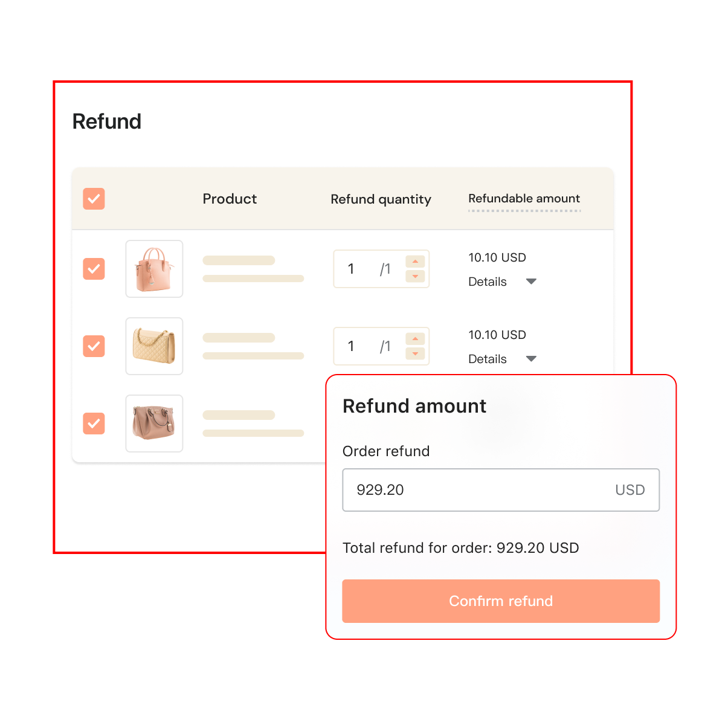
Task: Open the pink tote bag product thumbnail
Action: 154,269
